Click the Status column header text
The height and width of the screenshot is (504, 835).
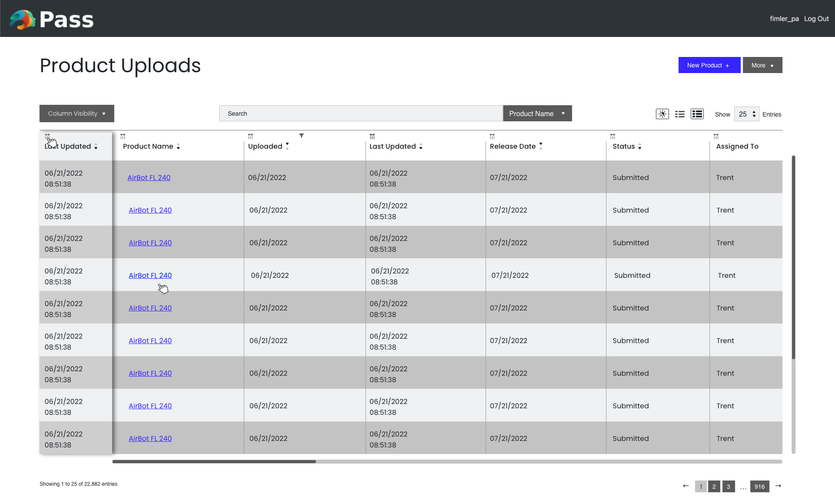coord(624,147)
